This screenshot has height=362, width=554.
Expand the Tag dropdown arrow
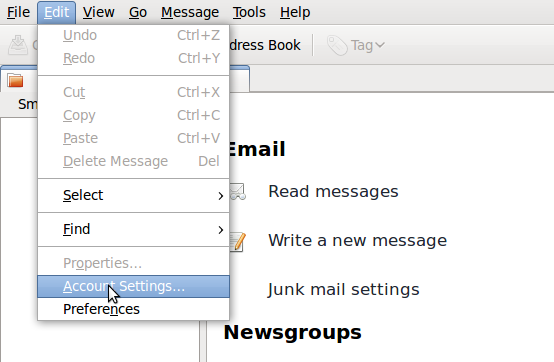tap(380, 45)
